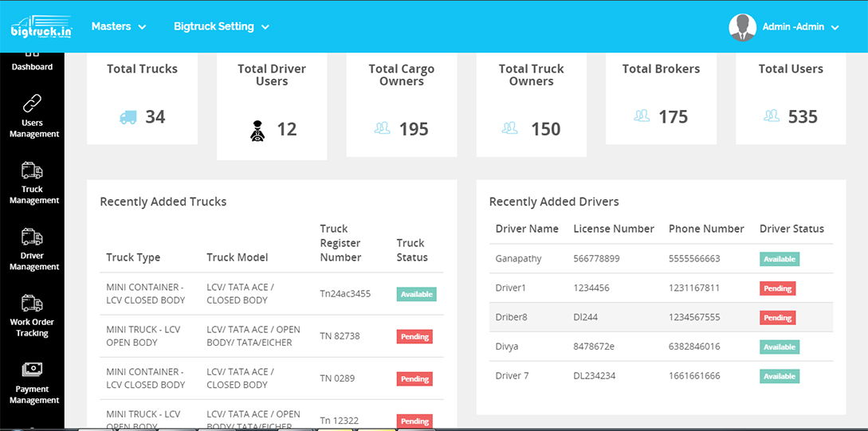This screenshot has height=431, width=868.
Task: Click the Pending badge for truck TN 82738
Action: [414, 336]
